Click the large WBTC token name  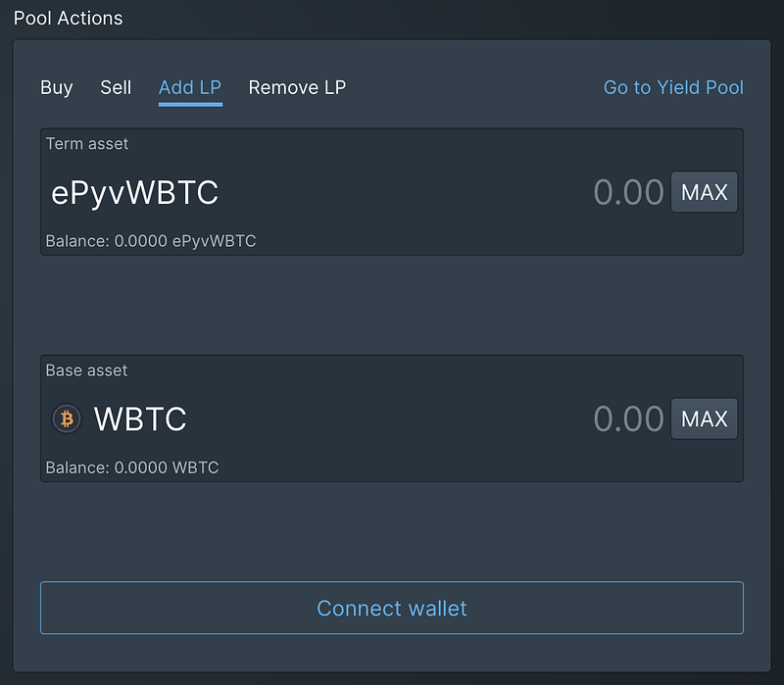coord(140,419)
